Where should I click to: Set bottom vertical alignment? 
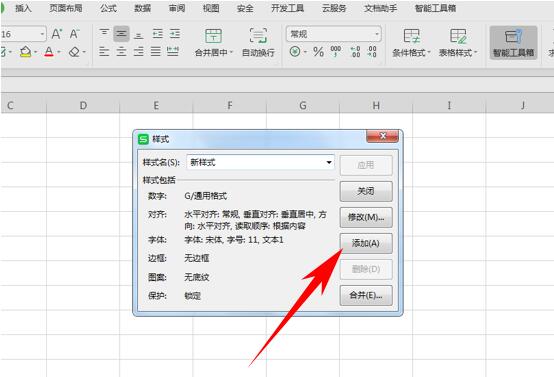[x=139, y=35]
